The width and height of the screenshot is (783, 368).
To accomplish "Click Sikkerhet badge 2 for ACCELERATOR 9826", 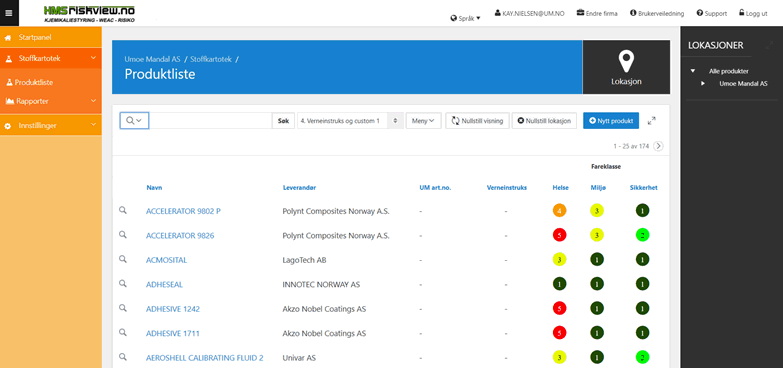I will coord(642,235).
